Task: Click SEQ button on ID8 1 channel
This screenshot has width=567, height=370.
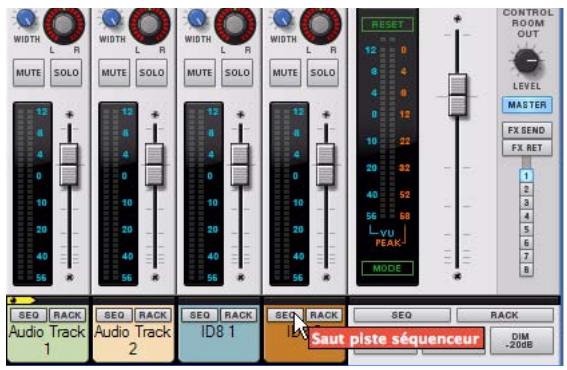Action: 200,315
